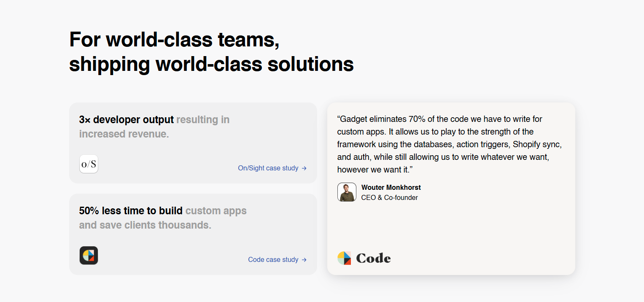
Task: Open the Code case study
Action: 273,259
